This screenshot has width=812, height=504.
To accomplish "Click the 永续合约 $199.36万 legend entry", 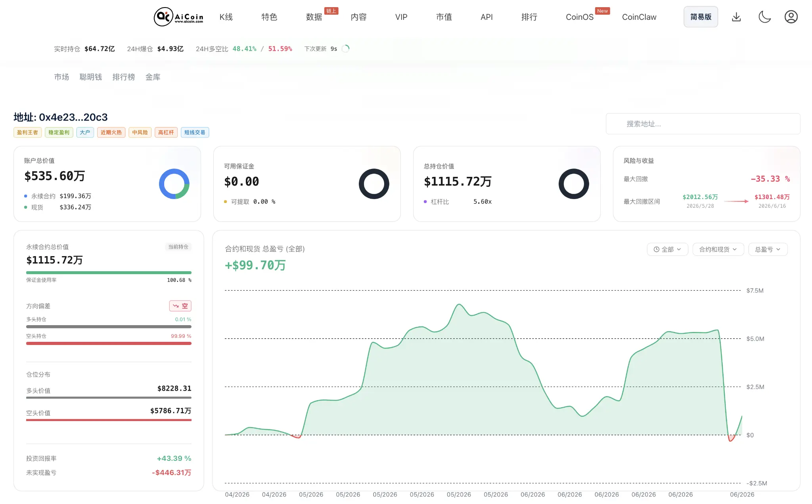I will point(58,196).
